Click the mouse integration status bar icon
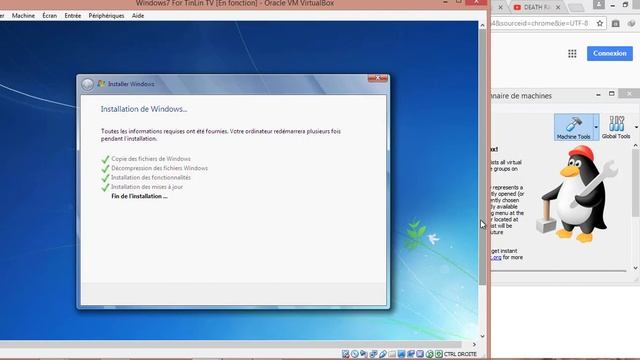The image size is (640, 360). click(x=429, y=354)
